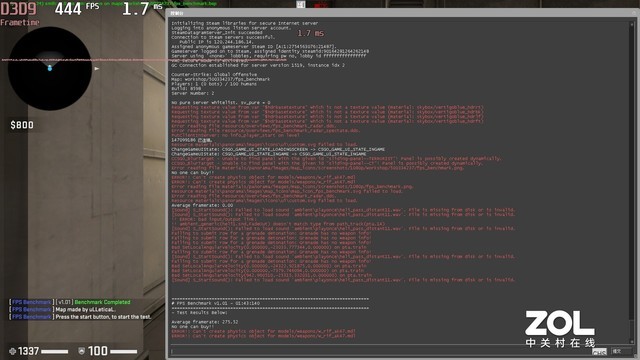
Task: Click the armor bar next to 100
Action: pos(124,351)
